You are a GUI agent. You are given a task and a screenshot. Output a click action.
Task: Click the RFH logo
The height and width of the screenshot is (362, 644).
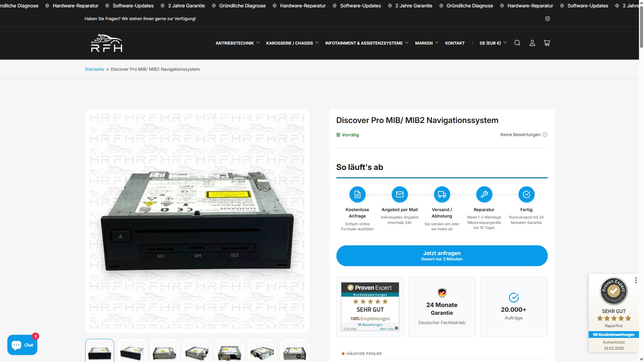click(x=107, y=43)
